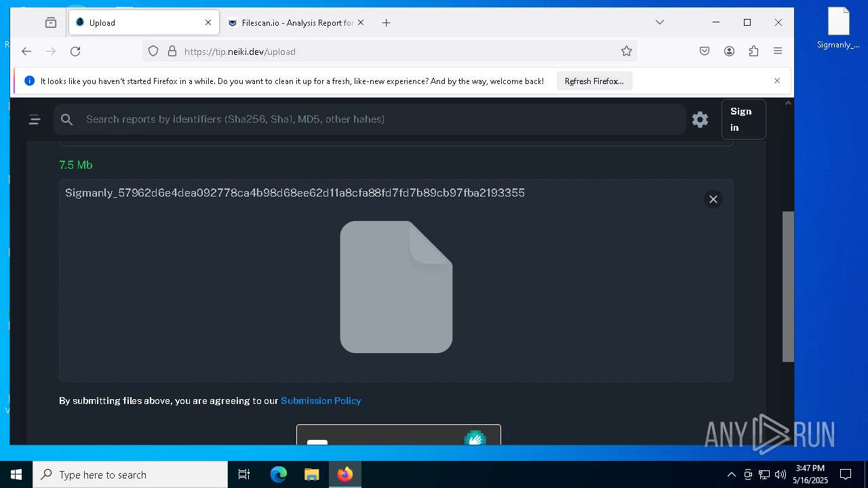The height and width of the screenshot is (488, 868).
Task: Close the Upload tab
Action: 208,22
